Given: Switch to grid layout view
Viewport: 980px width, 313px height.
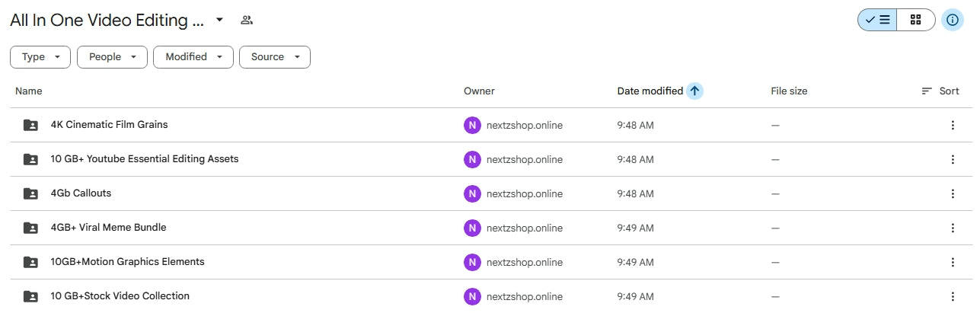Looking at the screenshot, I should (915, 21).
